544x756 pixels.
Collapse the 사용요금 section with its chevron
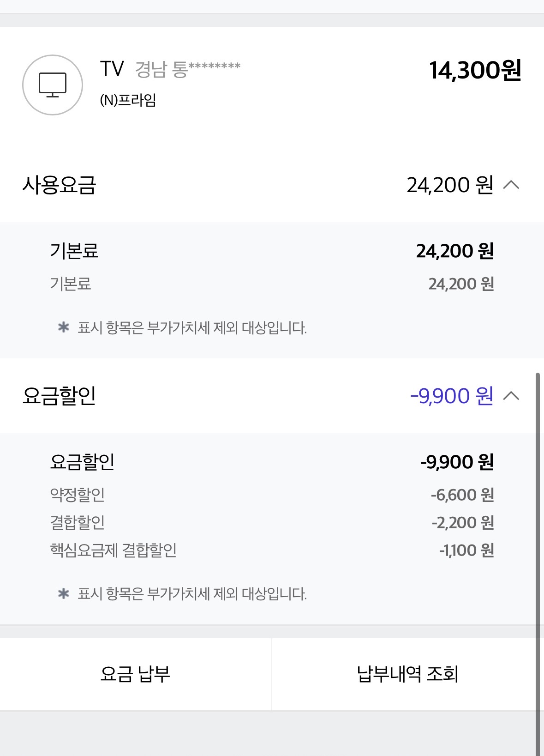(511, 185)
